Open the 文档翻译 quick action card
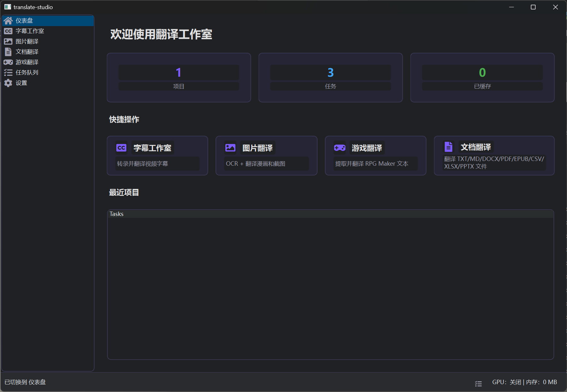Screen dimensions: 567x392 [494, 156]
